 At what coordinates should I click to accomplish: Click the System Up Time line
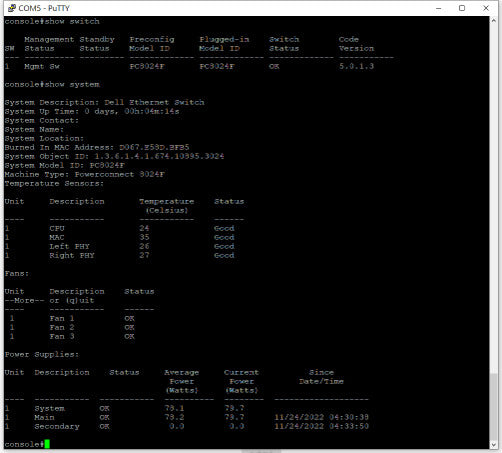pyautogui.click(x=92, y=111)
